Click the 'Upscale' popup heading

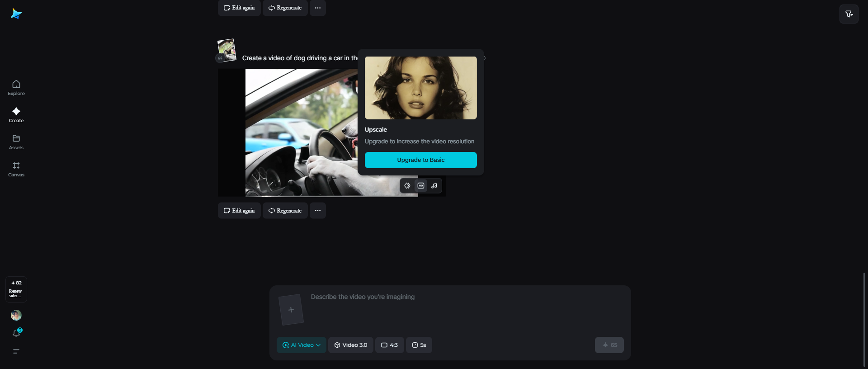point(376,129)
